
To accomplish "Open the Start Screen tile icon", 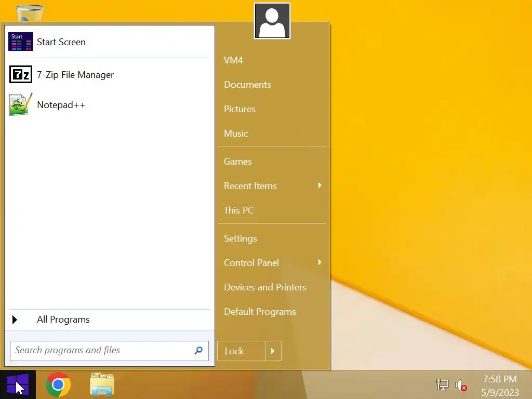I will 21,42.
